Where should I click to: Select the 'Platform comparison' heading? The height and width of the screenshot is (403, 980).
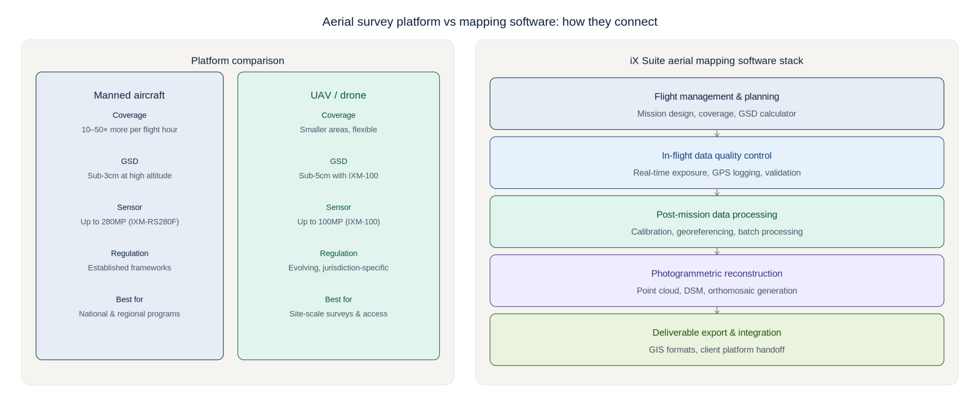pos(237,61)
